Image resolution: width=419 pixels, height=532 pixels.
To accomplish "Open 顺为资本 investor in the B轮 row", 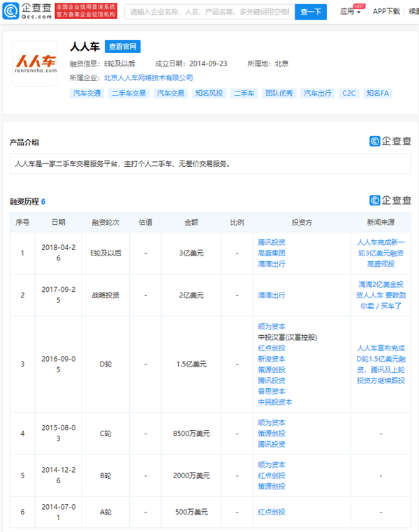I will [x=272, y=465].
